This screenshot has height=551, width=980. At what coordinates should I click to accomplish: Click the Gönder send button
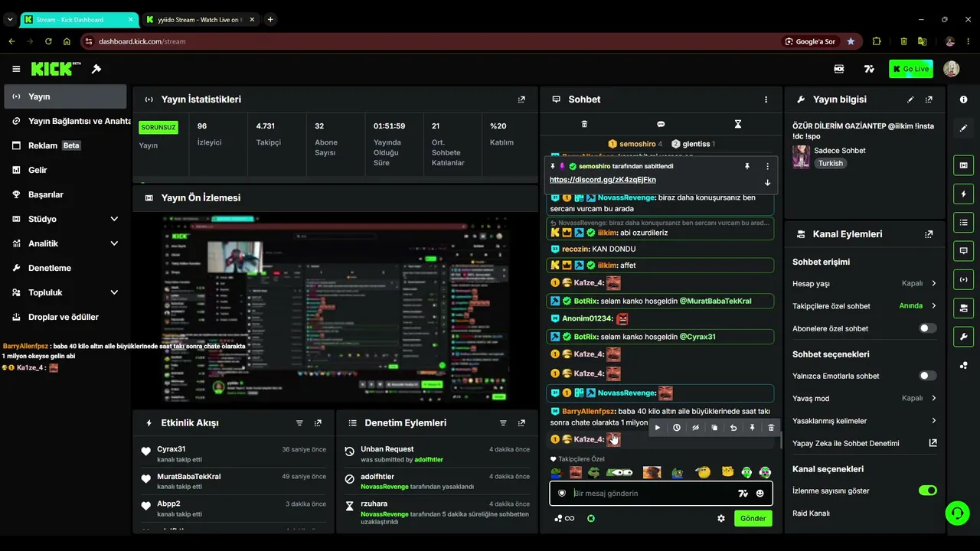pyautogui.click(x=753, y=518)
